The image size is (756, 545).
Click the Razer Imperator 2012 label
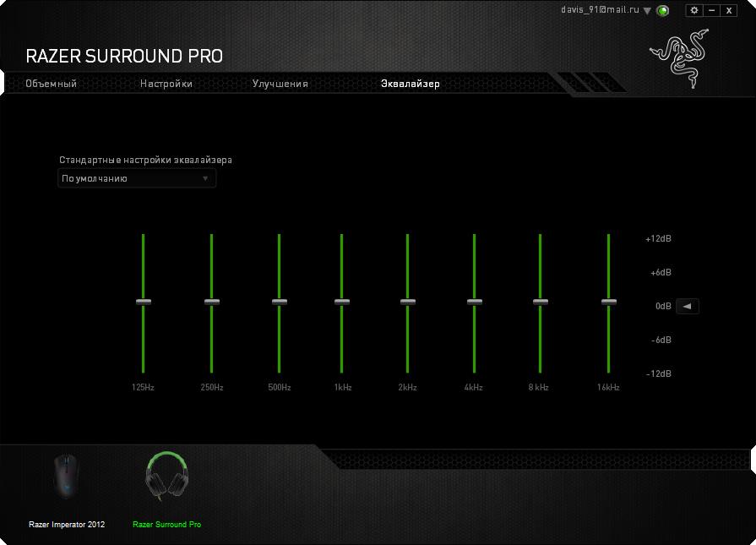pyautogui.click(x=67, y=524)
